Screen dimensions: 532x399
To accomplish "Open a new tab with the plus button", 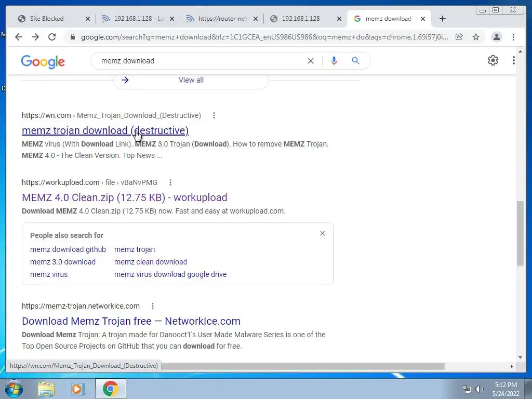I will 443,19.
